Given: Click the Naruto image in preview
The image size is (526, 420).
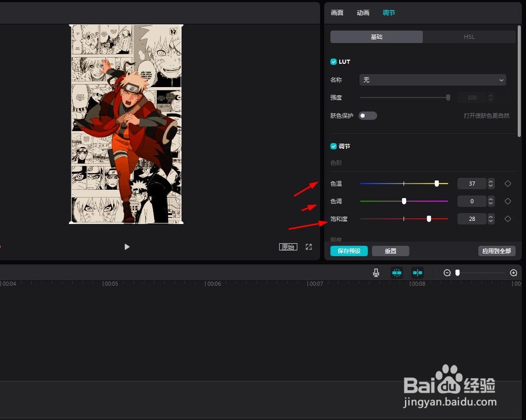Looking at the screenshot, I should click(x=126, y=124).
